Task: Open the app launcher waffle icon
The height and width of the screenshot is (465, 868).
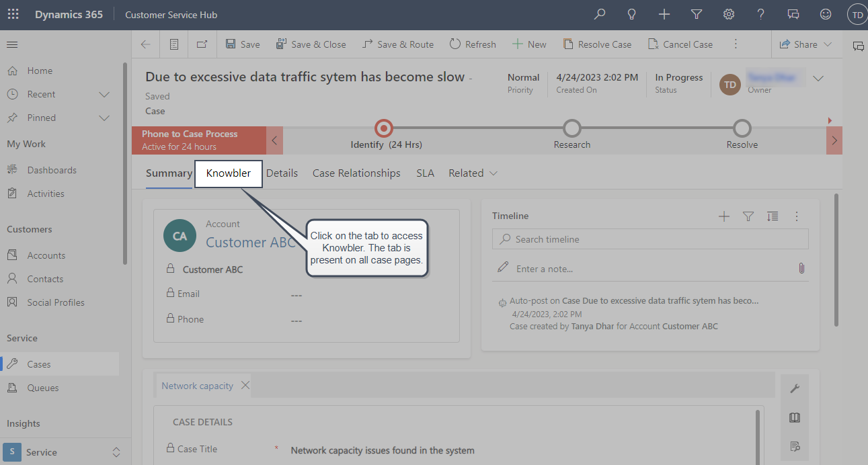Action: [x=13, y=14]
